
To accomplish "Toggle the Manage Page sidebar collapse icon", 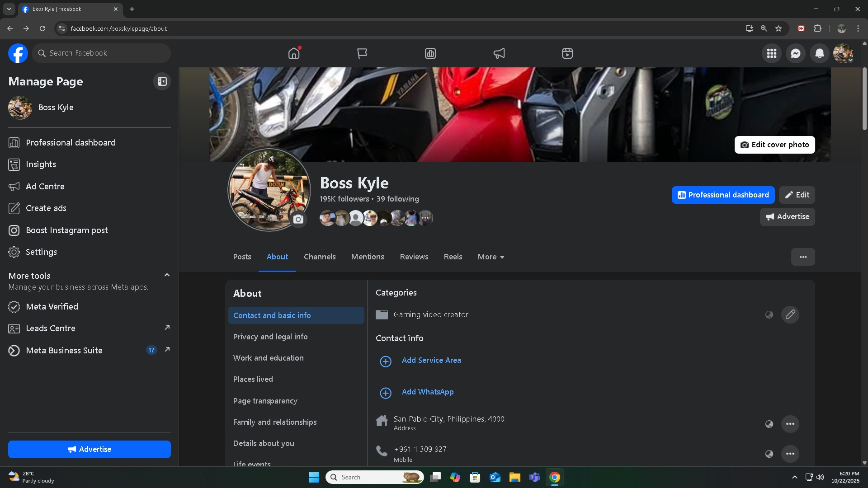I will pyautogui.click(x=162, y=81).
